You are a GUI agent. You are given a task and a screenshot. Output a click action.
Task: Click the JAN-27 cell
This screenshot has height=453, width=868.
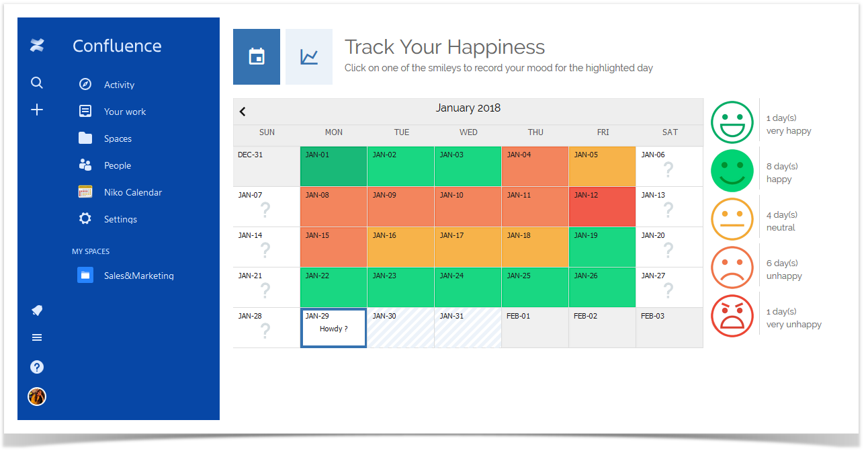pos(670,288)
